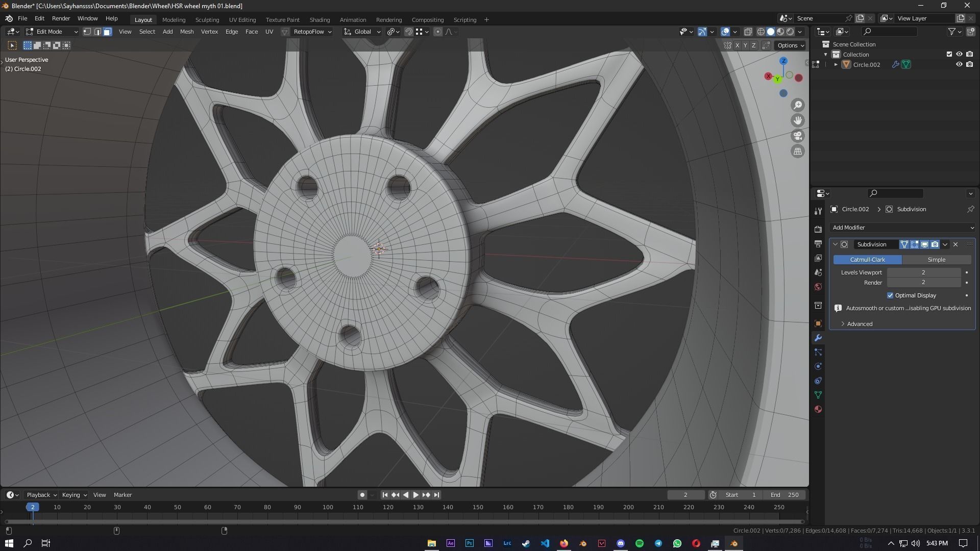Open World properties tab
The width and height of the screenshot is (980, 551).
[x=818, y=287]
